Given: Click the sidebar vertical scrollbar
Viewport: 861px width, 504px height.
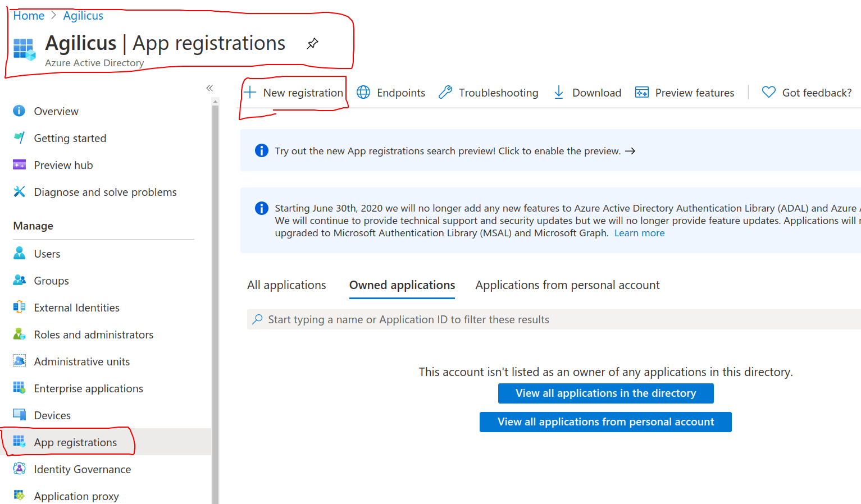Looking at the screenshot, I should pyautogui.click(x=215, y=303).
